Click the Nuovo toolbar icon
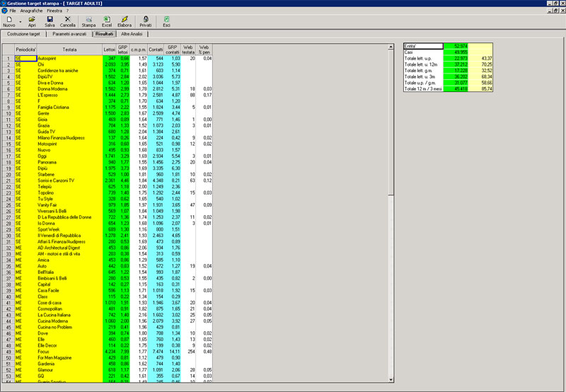This screenshot has height=392, width=566. 8,20
